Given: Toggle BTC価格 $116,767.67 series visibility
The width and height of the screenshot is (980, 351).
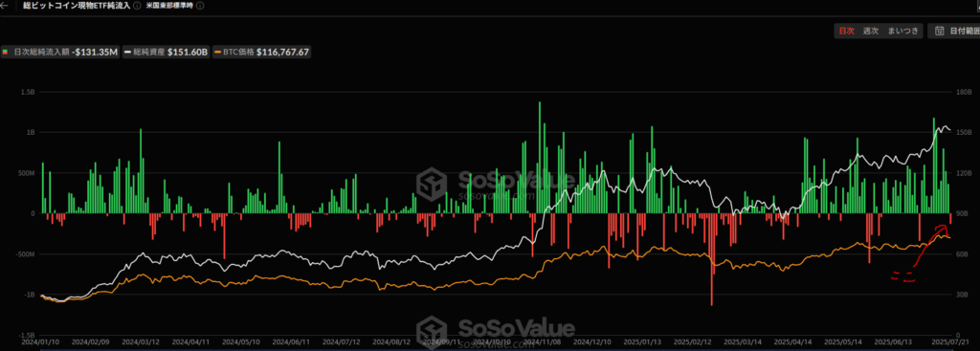Looking at the screenshot, I should point(262,53).
